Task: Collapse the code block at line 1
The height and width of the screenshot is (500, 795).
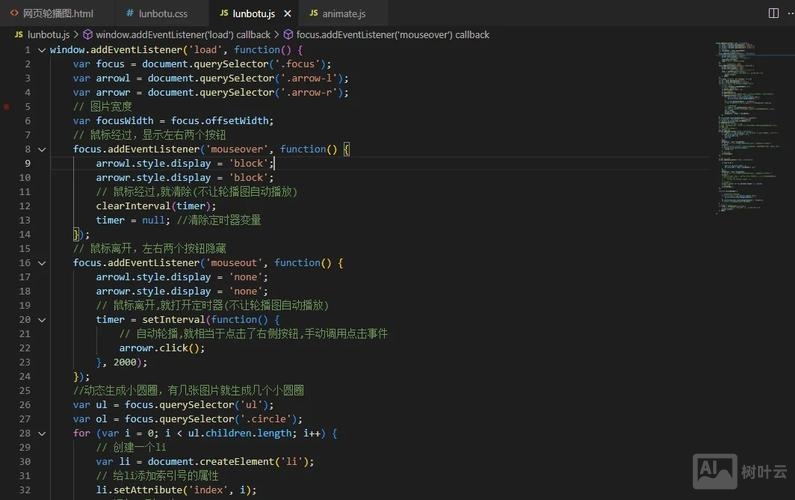Action: 41,50
